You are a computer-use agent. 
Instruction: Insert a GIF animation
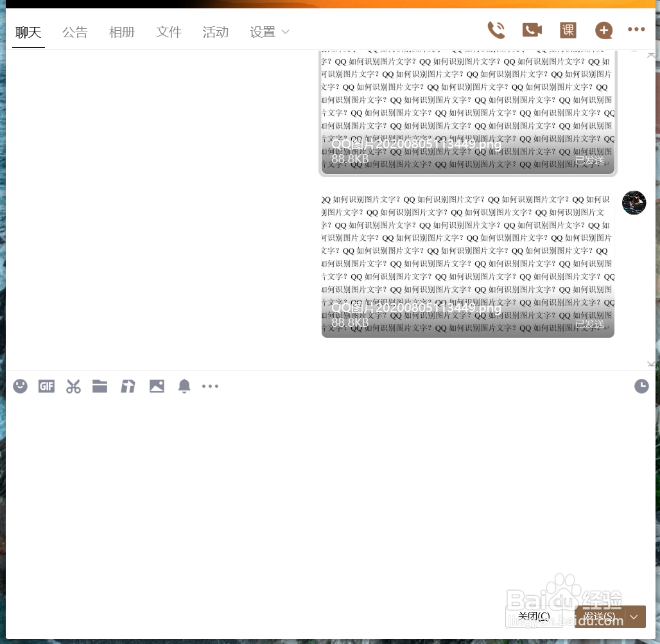click(x=46, y=386)
